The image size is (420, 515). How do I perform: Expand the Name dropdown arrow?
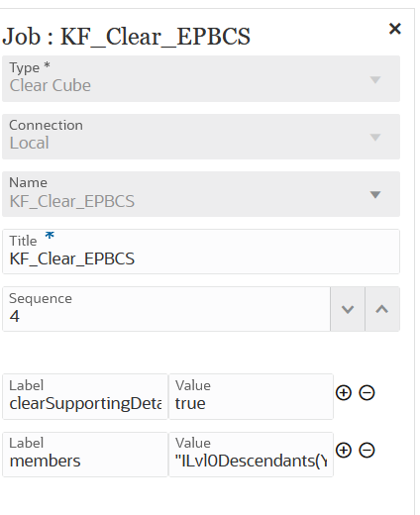click(375, 194)
